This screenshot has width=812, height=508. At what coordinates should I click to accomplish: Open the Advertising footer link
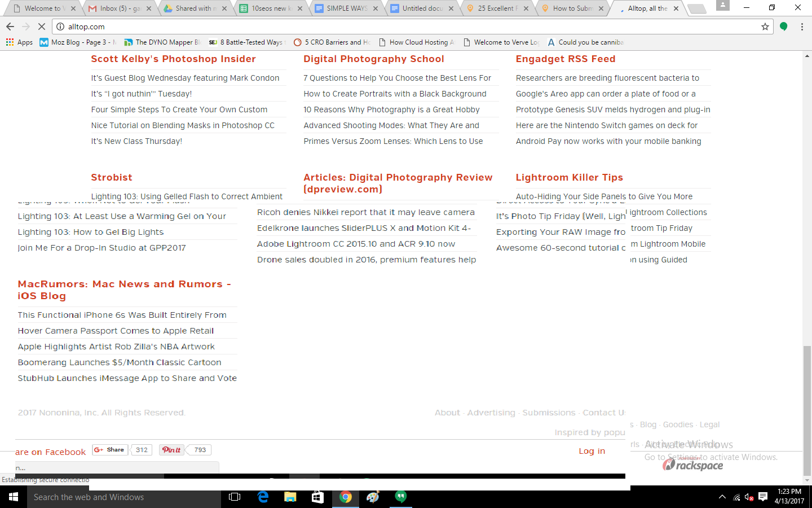491,413
